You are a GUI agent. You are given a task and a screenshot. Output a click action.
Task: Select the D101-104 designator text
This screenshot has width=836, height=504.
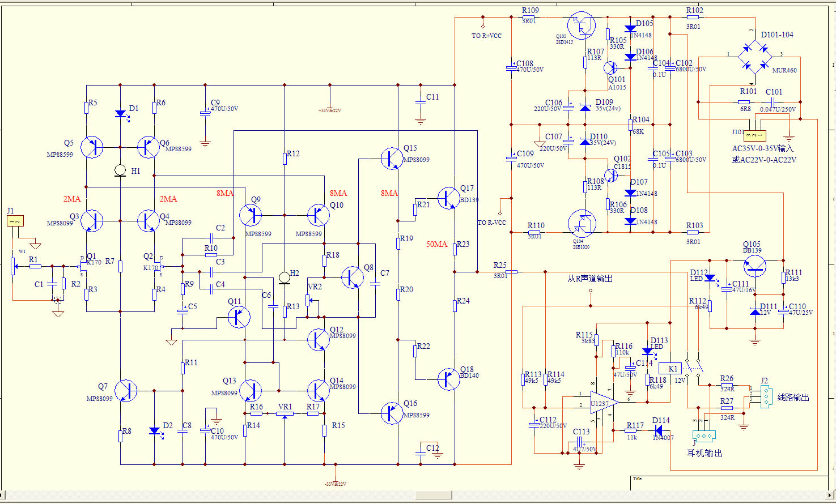[777, 35]
